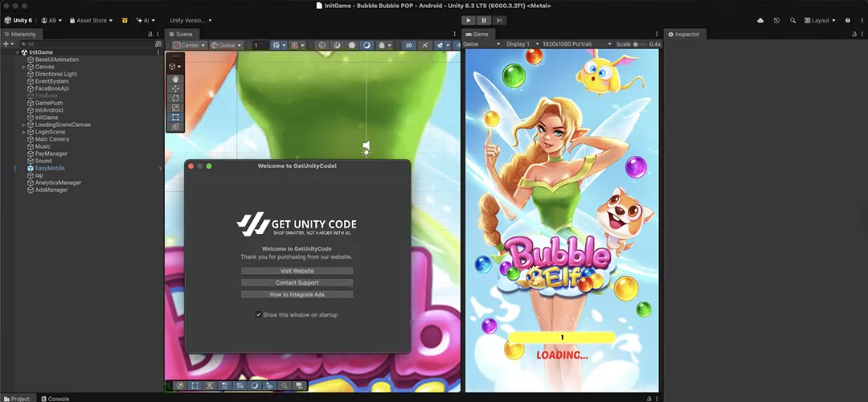Uncheck Show this window on startup
The height and width of the screenshot is (402, 868).
(x=259, y=314)
